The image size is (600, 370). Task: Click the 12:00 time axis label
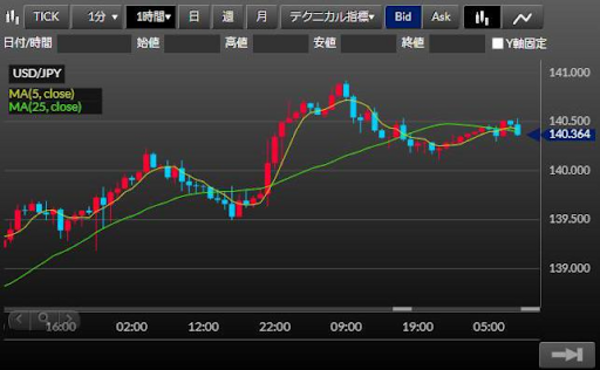pyautogui.click(x=203, y=327)
